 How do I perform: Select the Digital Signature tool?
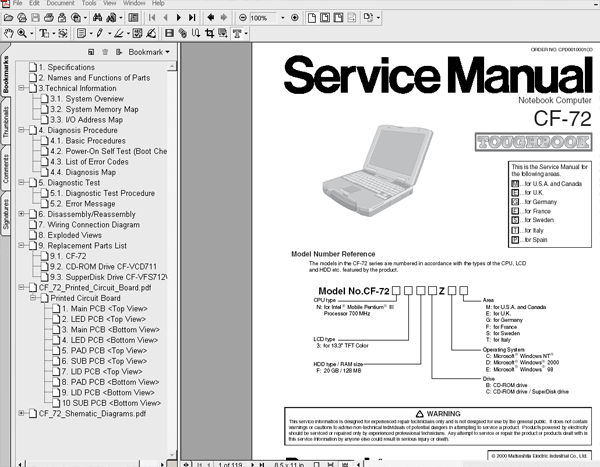[151, 34]
